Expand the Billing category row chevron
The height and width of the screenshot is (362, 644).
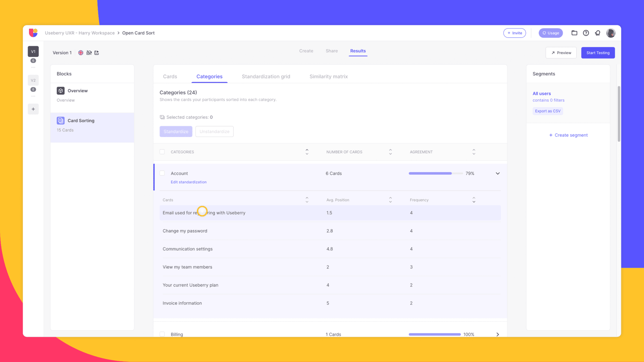point(497,334)
